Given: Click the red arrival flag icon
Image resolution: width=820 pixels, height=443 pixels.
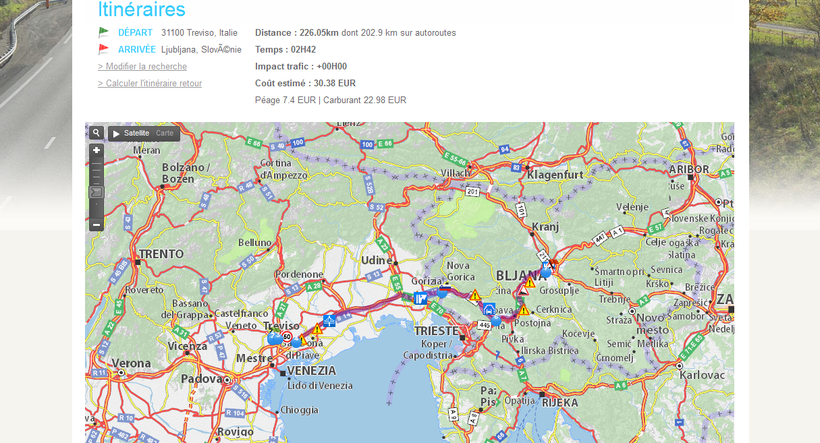Looking at the screenshot, I should (104, 49).
